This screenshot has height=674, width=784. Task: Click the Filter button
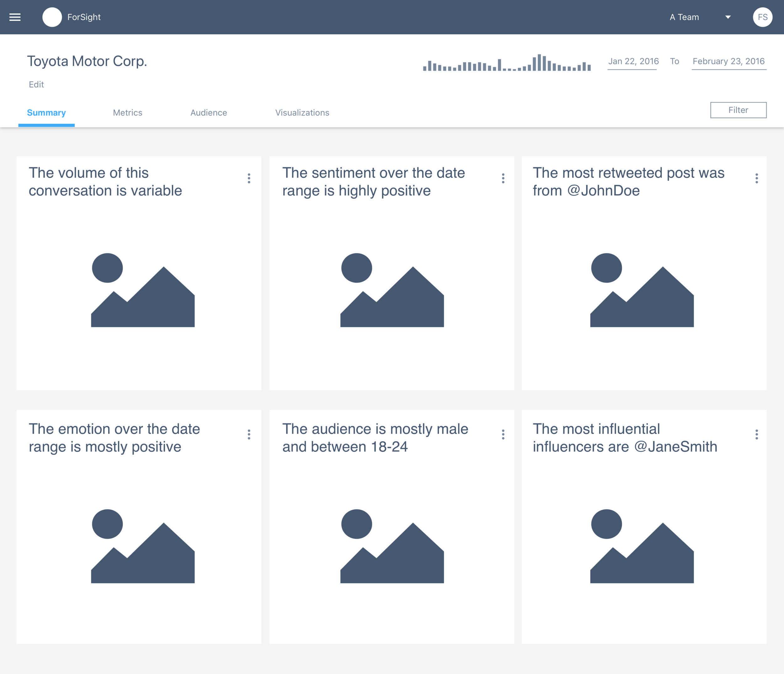point(738,110)
